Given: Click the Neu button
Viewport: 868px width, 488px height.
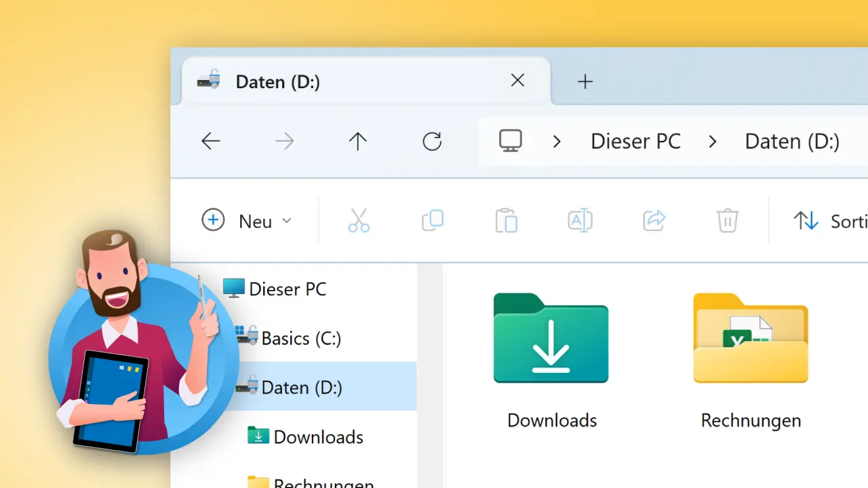Looking at the screenshot, I should (244, 220).
